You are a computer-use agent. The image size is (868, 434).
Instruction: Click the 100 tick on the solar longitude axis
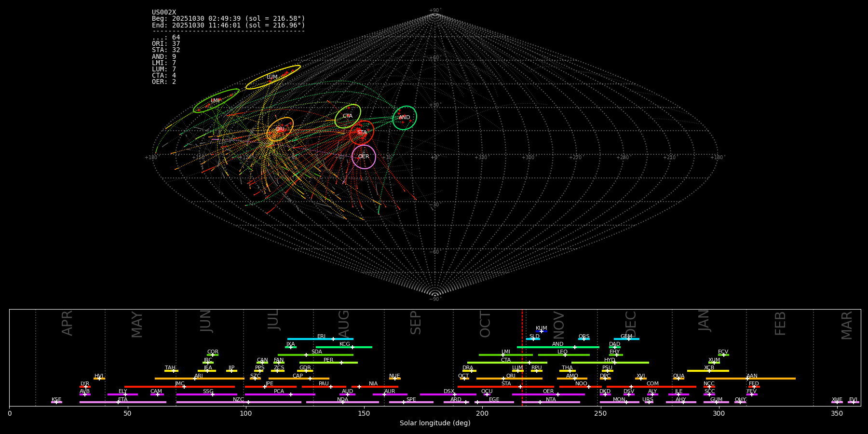[246, 414]
